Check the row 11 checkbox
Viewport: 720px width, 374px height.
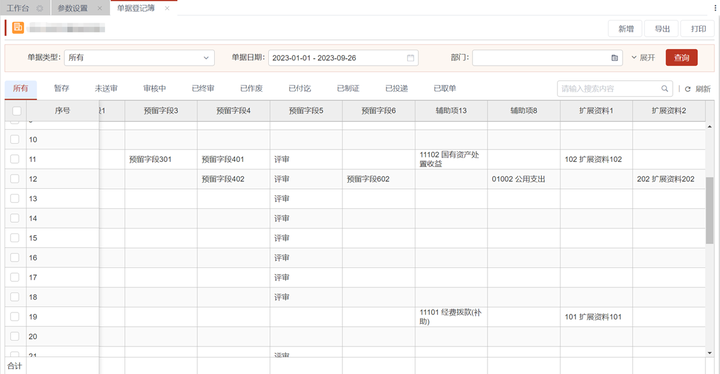point(15,159)
